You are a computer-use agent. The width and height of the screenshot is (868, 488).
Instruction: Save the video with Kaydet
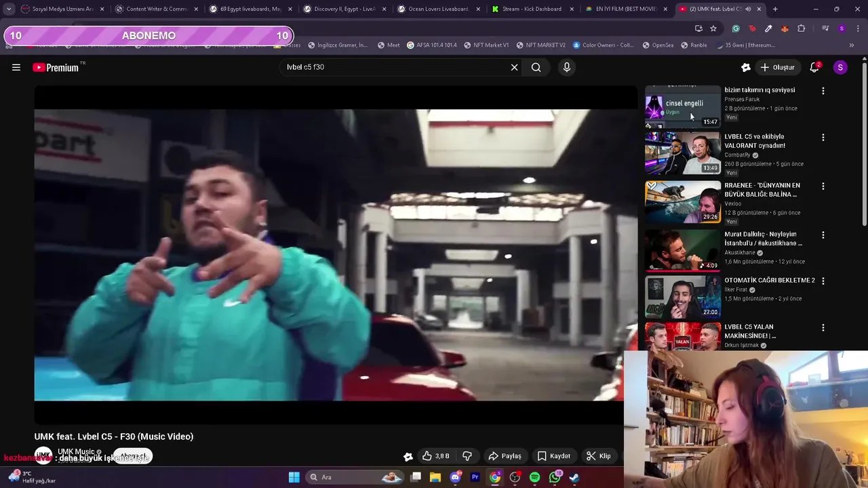tap(554, 456)
